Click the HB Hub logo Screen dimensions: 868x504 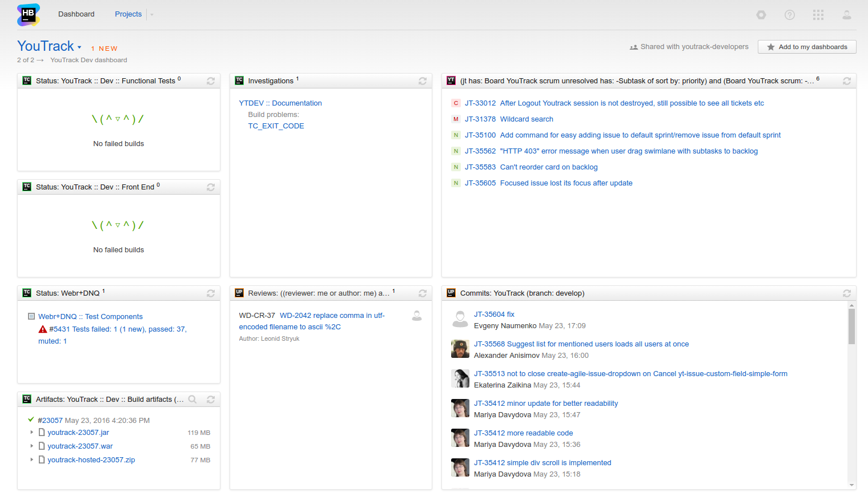(29, 15)
